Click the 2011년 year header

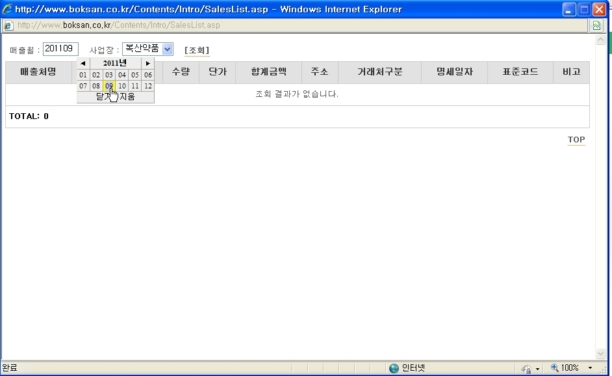click(x=115, y=63)
